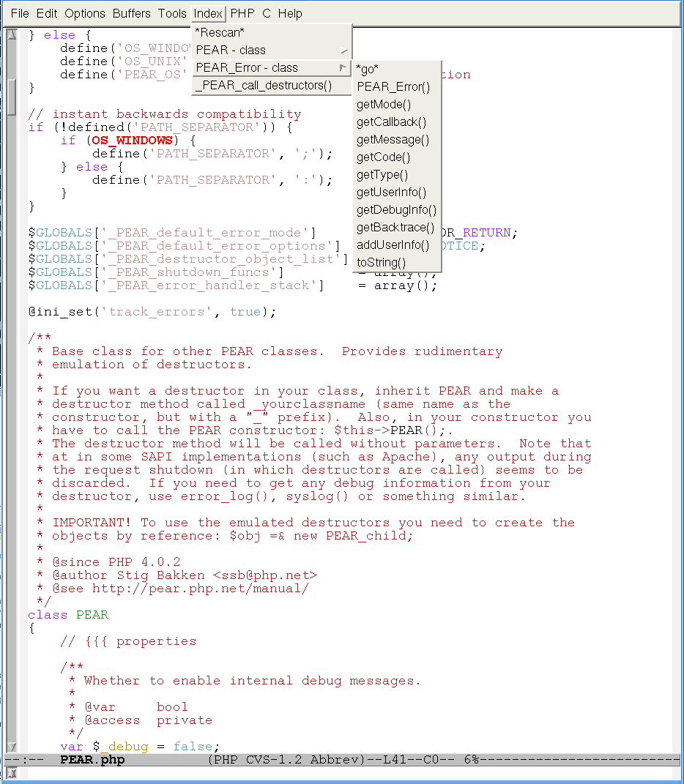The height and width of the screenshot is (784, 684).
Task: Click the scrollbar down arrow above the mode line
Action: pos(11,747)
